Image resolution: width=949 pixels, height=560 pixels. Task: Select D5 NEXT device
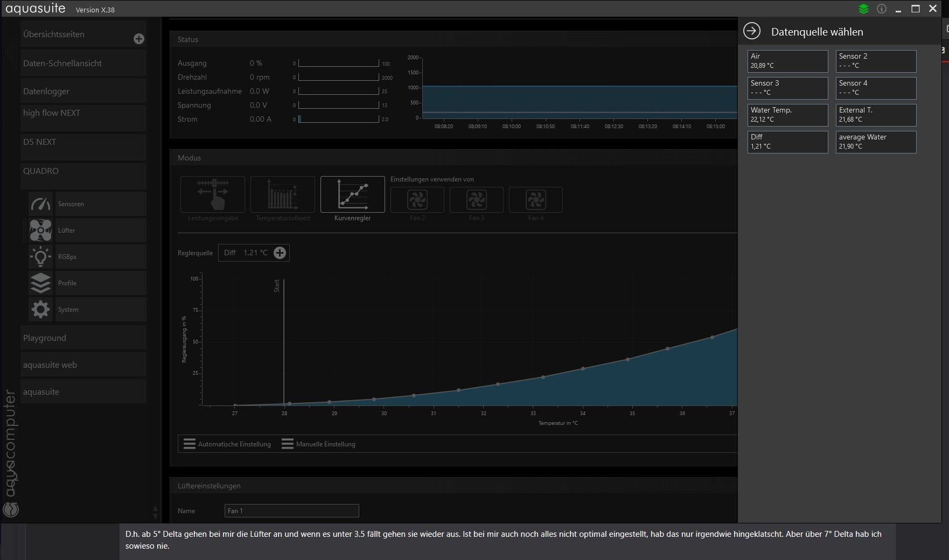[83, 147]
